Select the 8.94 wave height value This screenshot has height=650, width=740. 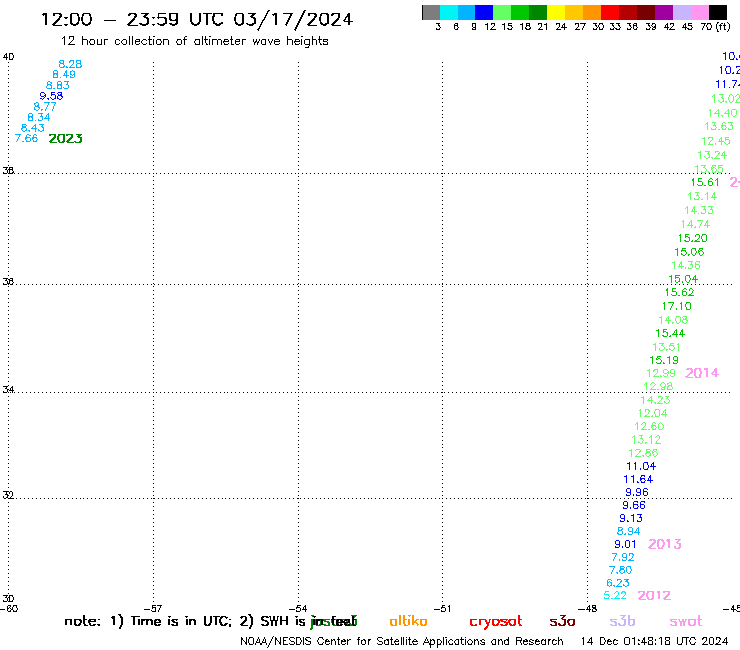[628, 531]
